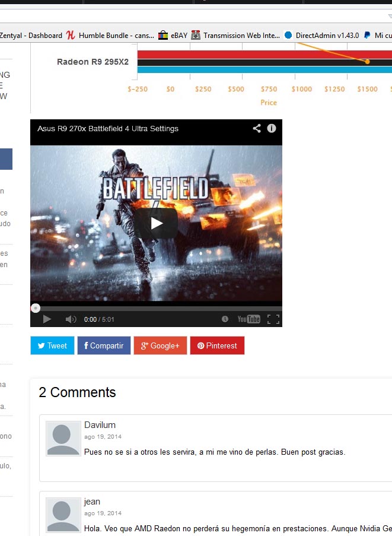392x536 pixels.
Task: Click Davilum's avatar image
Action: click(x=63, y=439)
